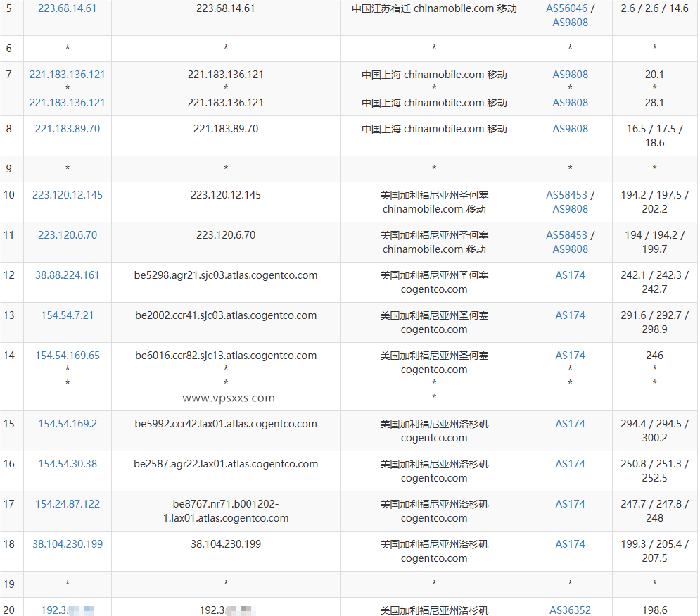Select the latency value 294.4 / 294.5 / 300.2
700x616 pixels.
pos(654,431)
